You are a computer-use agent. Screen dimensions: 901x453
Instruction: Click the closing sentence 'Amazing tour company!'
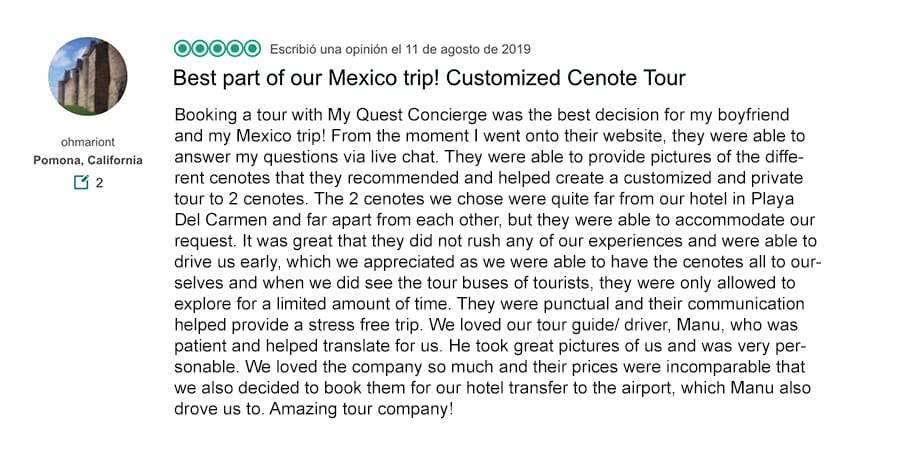point(361,409)
